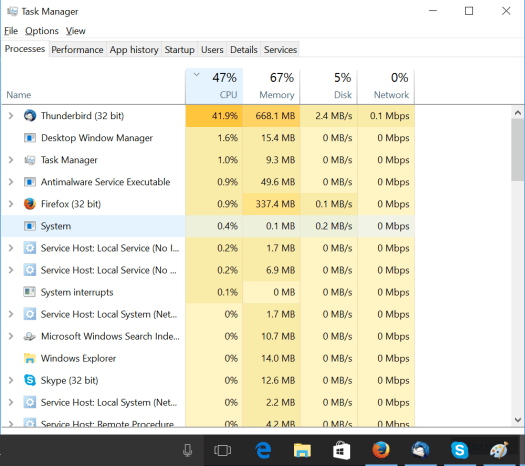Click the Desktop Window Manager process icon
Screen dimensions: 525x466
click(x=30, y=138)
